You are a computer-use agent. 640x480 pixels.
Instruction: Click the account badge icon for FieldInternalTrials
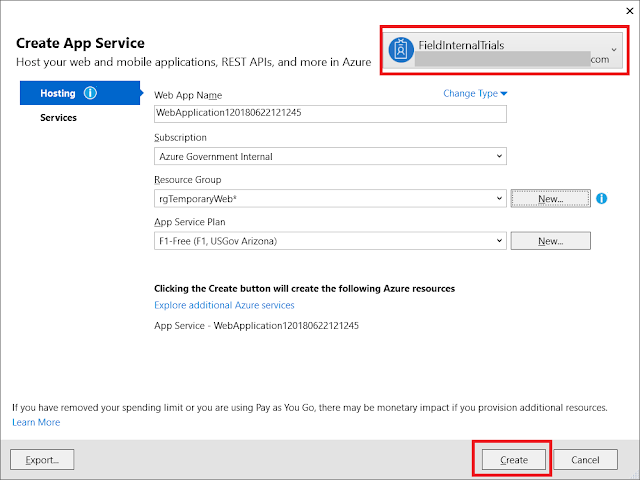[401, 50]
